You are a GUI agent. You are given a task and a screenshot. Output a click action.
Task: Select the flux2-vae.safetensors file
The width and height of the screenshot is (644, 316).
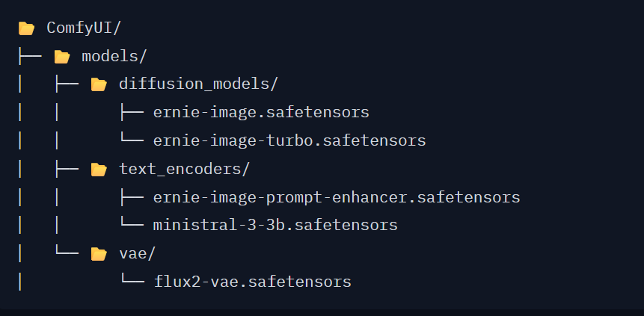(x=252, y=282)
